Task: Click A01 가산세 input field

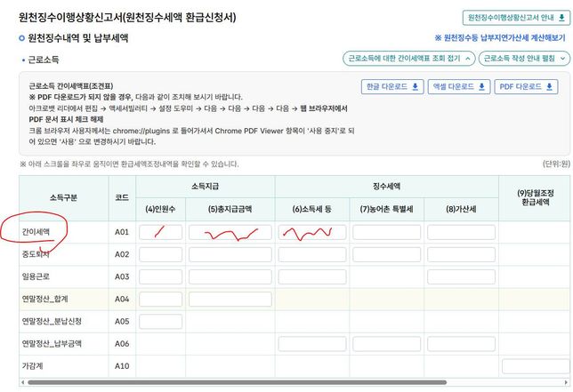Action: click(461, 232)
